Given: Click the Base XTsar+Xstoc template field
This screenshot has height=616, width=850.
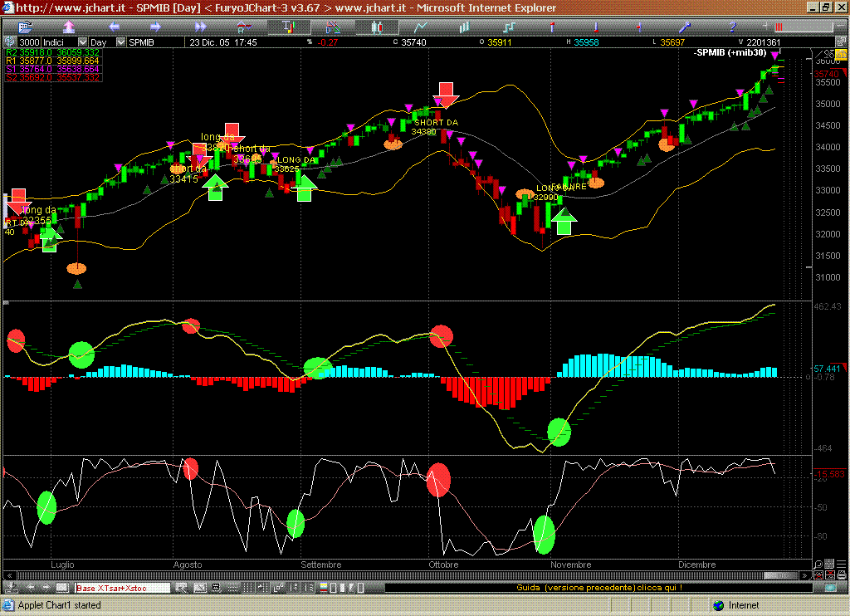Looking at the screenshot, I should click(122, 588).
